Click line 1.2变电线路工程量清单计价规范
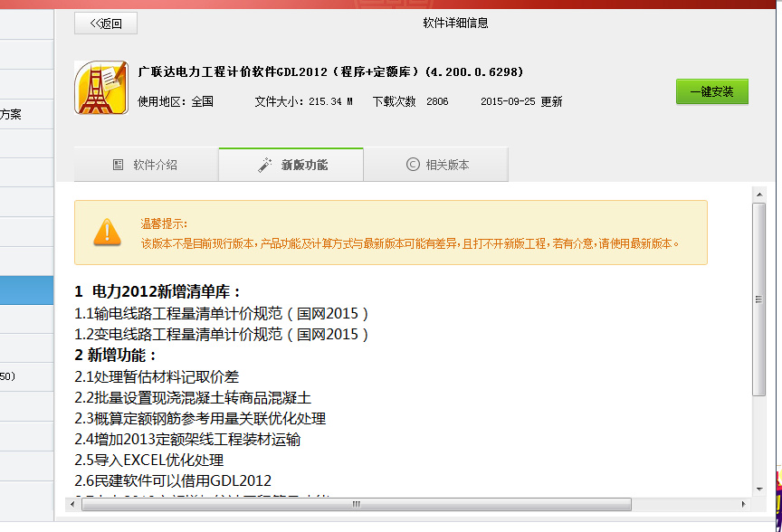The width and height of the screenshot is (782, 532). 222,335
